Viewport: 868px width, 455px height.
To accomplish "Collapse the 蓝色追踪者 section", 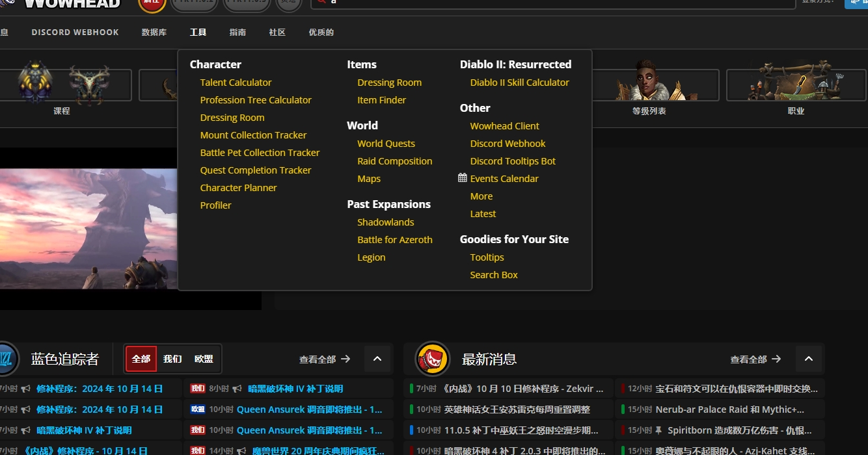I will [x=377, y=359].
